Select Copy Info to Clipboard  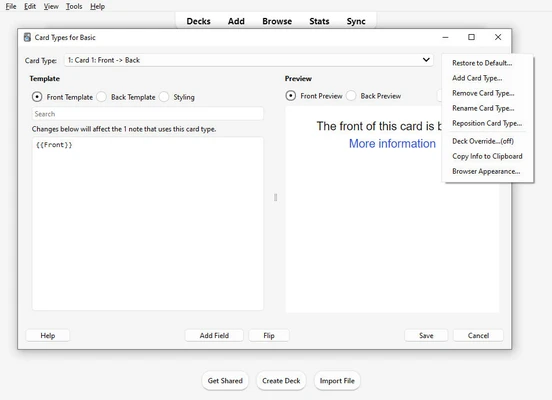click(x=487, y=156)
